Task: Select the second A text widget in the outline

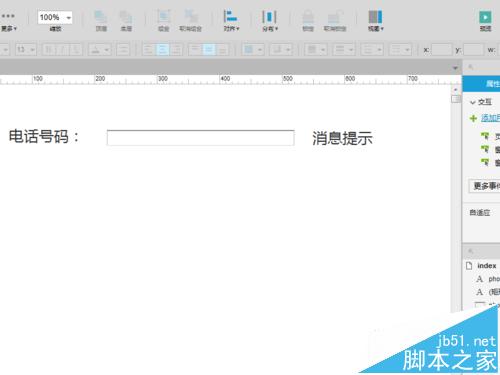Action: point(488,292)
